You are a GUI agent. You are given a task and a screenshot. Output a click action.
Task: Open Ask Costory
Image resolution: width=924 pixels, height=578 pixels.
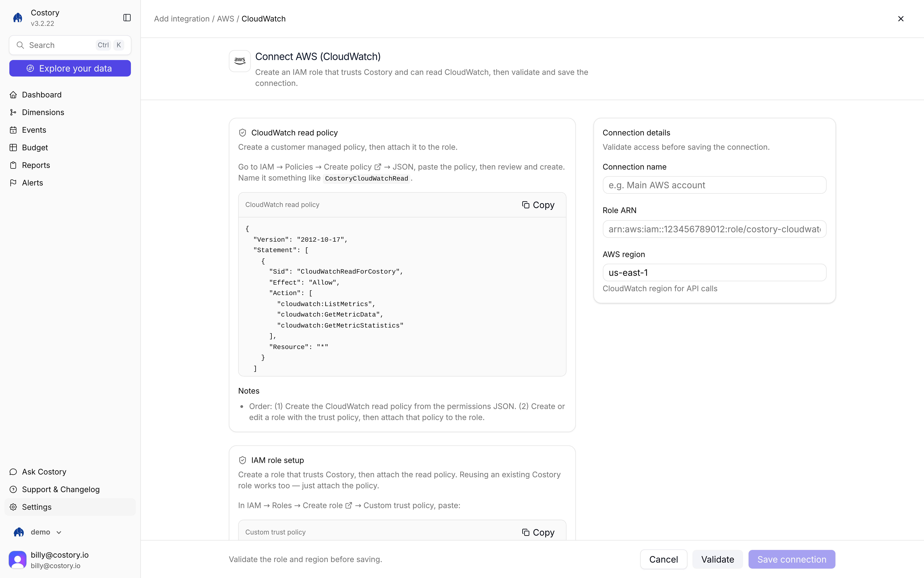pos(70,472)
